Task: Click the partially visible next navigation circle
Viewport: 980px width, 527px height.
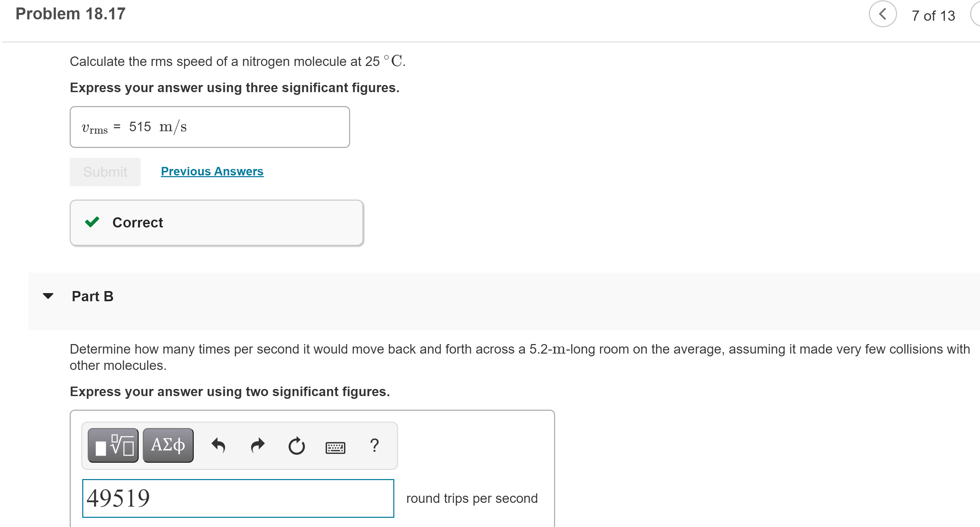Action: [x=977, y=15]
